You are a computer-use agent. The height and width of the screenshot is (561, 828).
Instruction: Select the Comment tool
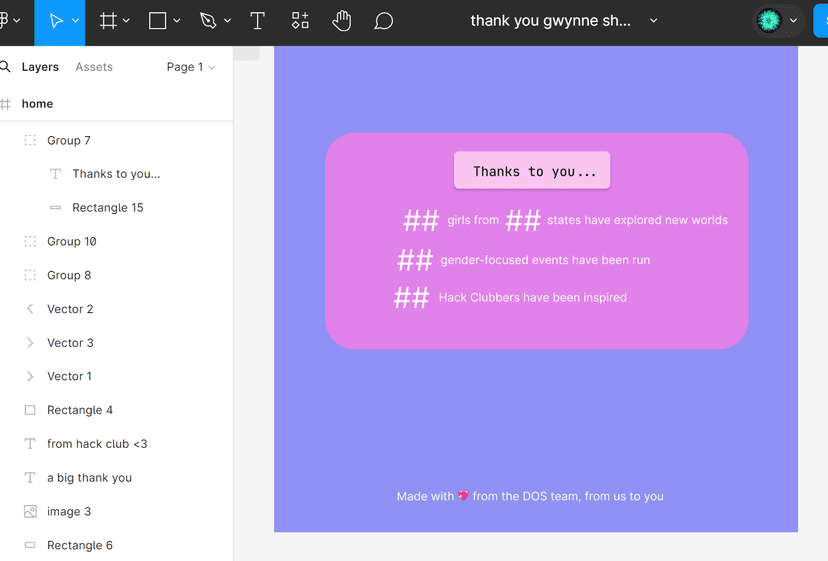click(383, 21)
